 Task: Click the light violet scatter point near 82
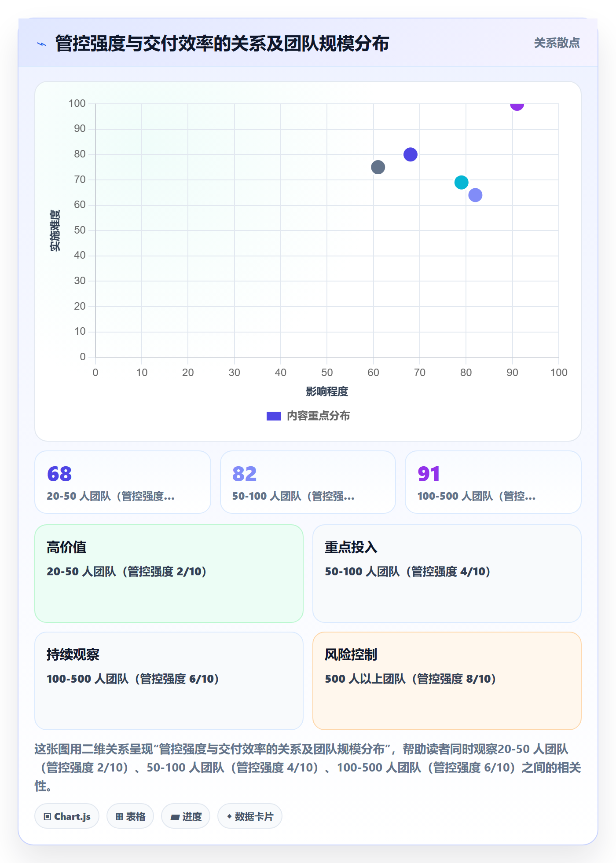coord(475,195)
